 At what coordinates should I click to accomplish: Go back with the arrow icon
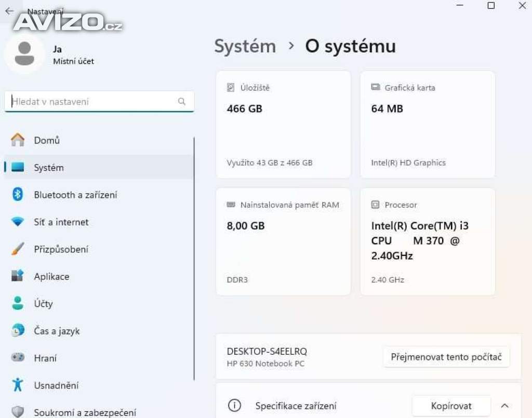click(9, 11)
